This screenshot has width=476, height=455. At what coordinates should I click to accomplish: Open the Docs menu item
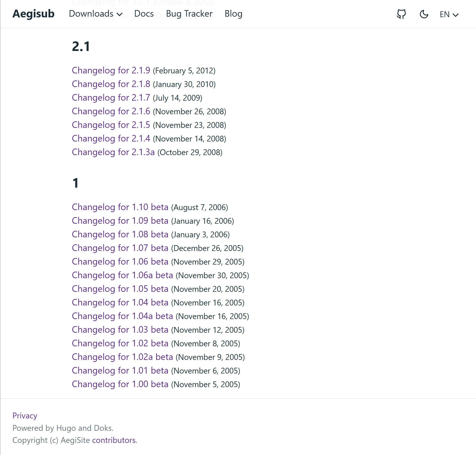point(144,14)
